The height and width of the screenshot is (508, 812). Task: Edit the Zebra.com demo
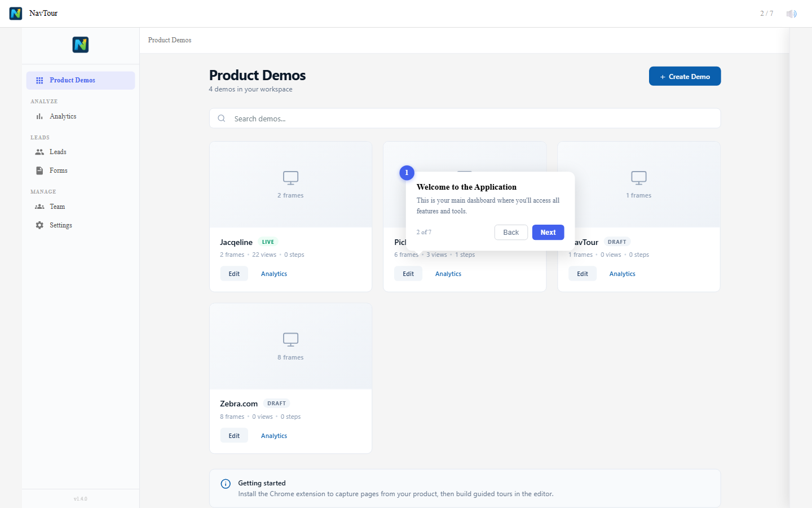(234, 436)
